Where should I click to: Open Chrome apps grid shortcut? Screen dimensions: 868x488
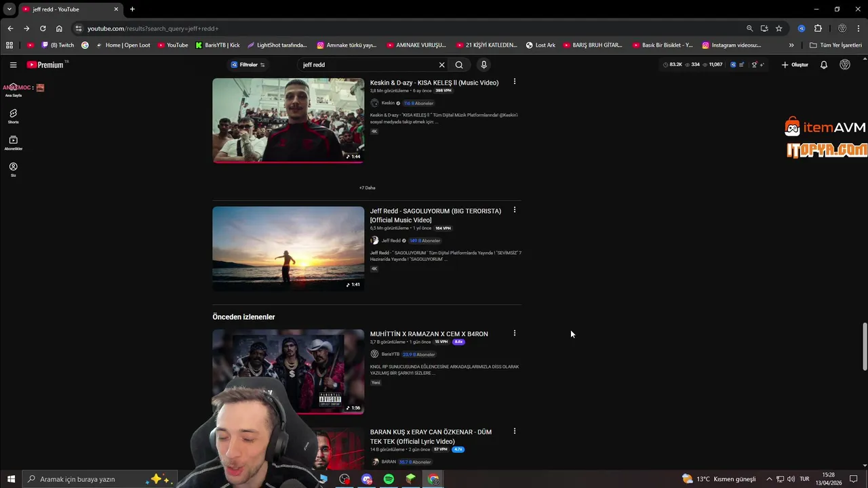(9, 45)
